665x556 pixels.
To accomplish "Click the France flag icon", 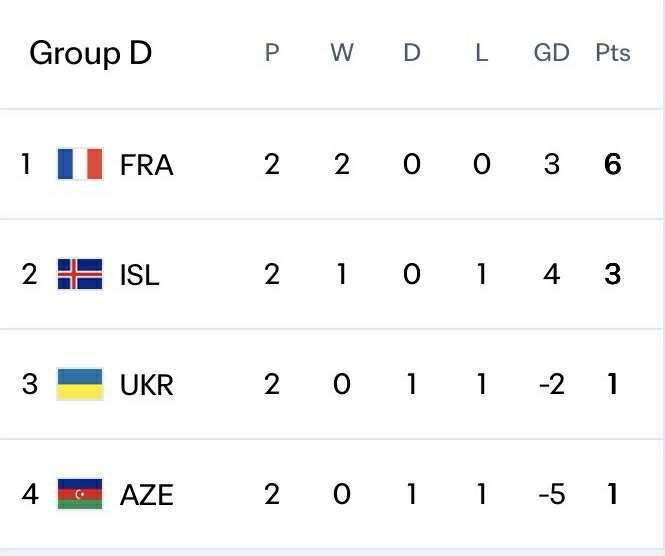I will tap(80, 164).
